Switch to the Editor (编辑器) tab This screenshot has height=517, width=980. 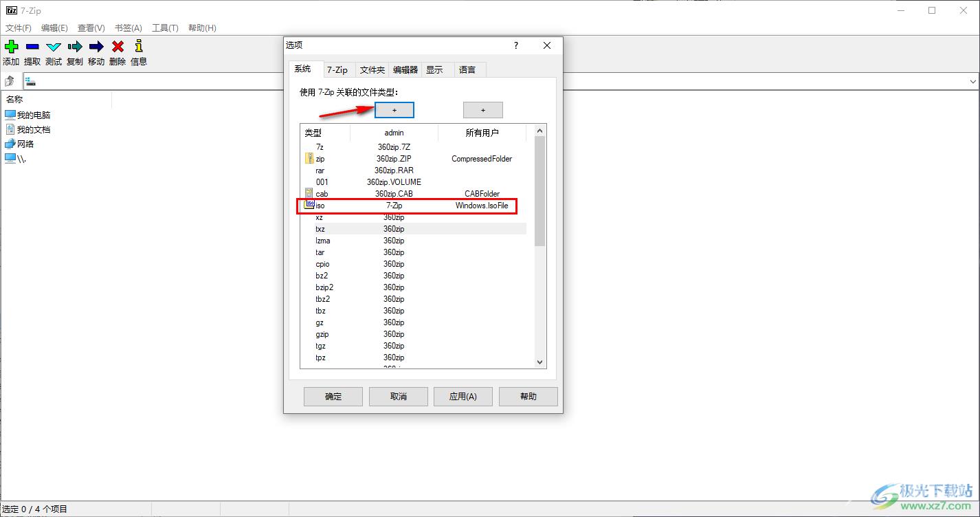pos(405,69)
